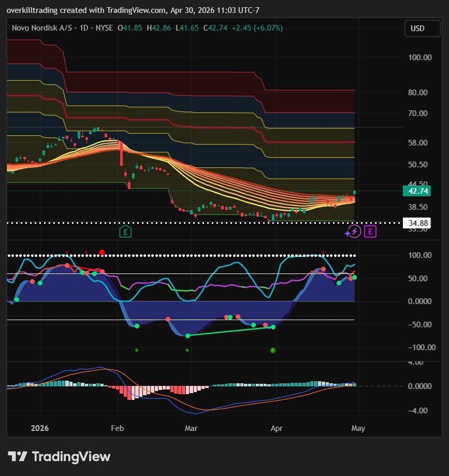Click the white 34.88 price level label
The image size is (449, 476).
416,223
